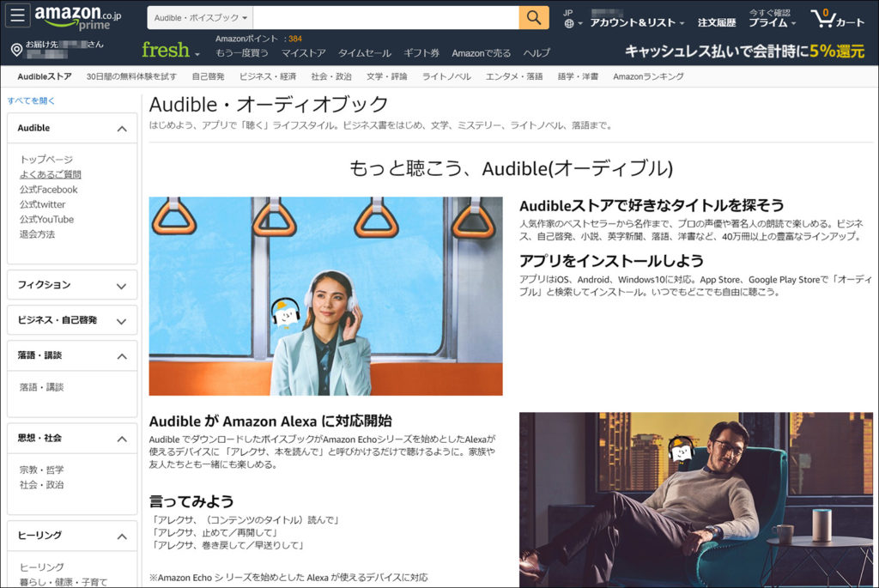Open the hamburger menu icon
This screenshot has height=588, width=879.
[x=17, y=15]
